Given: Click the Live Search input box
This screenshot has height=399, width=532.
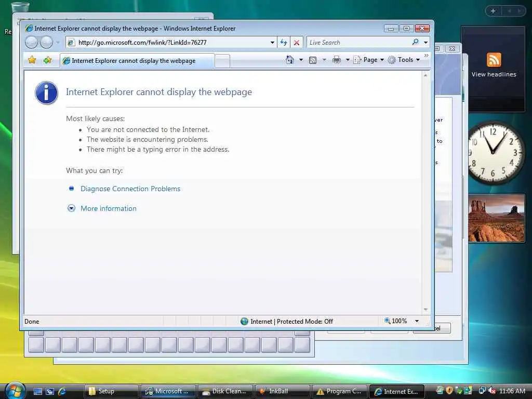Looking at the screenshot, I should (x=357, y=43).
